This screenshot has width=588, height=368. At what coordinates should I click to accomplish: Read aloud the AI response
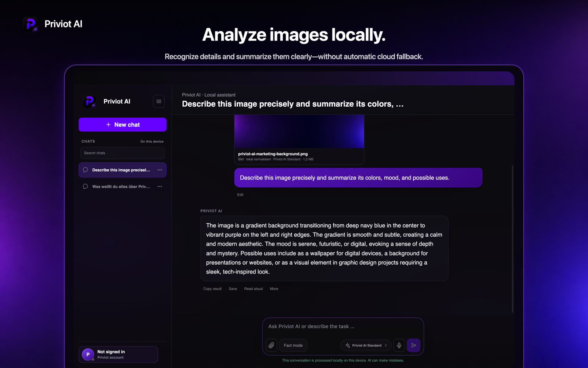tap(253, 289)
